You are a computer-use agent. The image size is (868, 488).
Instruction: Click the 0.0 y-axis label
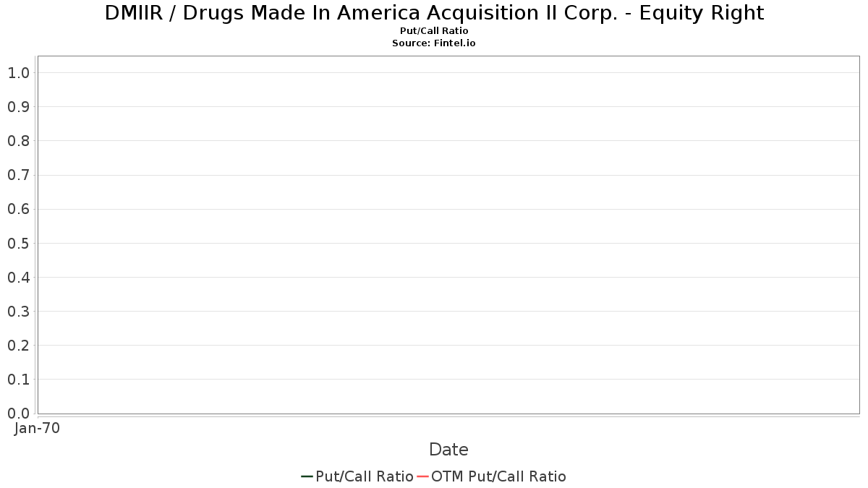18,414
